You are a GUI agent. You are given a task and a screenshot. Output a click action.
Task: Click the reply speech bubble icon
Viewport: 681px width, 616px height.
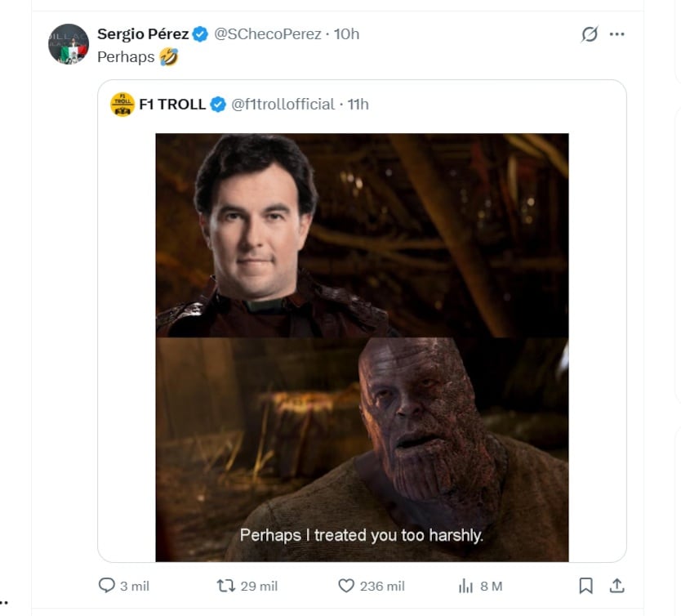tap(107, 586)
